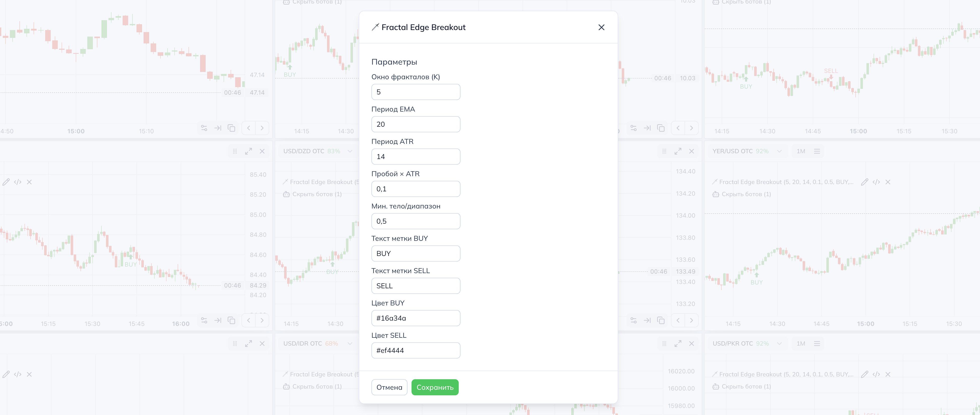Expand the YER/USD OTC asset selector
Image resolution: width=980 pixels, height=415 pixels.
pyautogui.click(x=779, y=151)
